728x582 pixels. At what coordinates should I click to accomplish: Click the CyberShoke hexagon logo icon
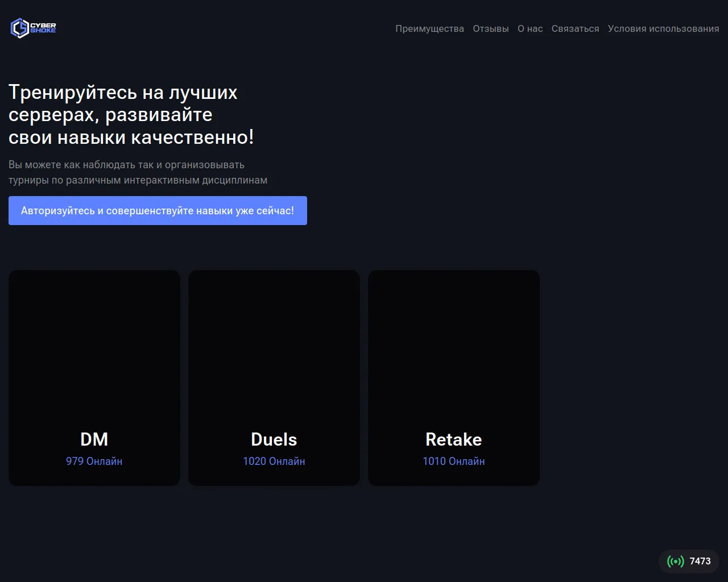19,28
